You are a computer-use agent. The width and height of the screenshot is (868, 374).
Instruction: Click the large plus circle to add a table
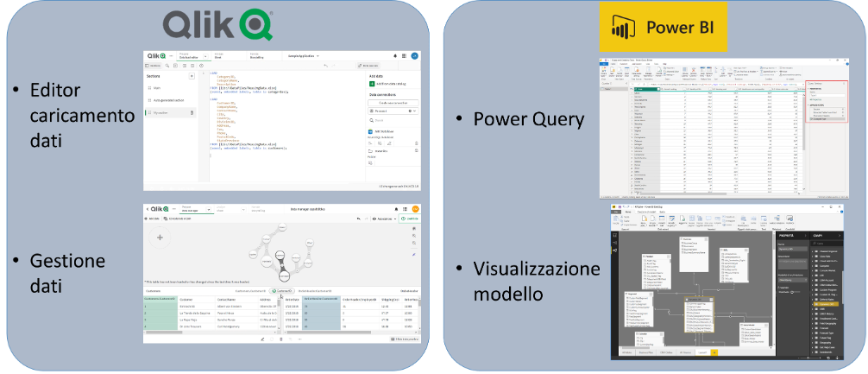[x=160, y=238]
